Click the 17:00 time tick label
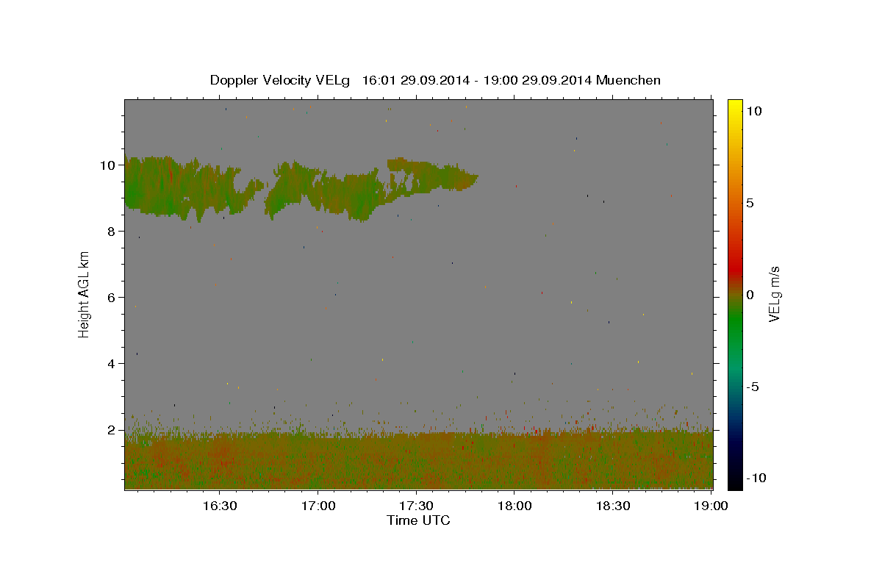Screen dimensions: 882x588 click(318, 506)
